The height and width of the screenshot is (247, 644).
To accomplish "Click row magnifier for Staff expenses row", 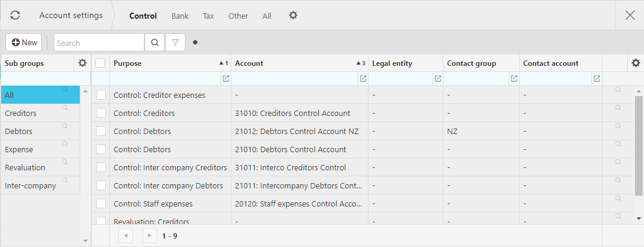I will 617,197.
